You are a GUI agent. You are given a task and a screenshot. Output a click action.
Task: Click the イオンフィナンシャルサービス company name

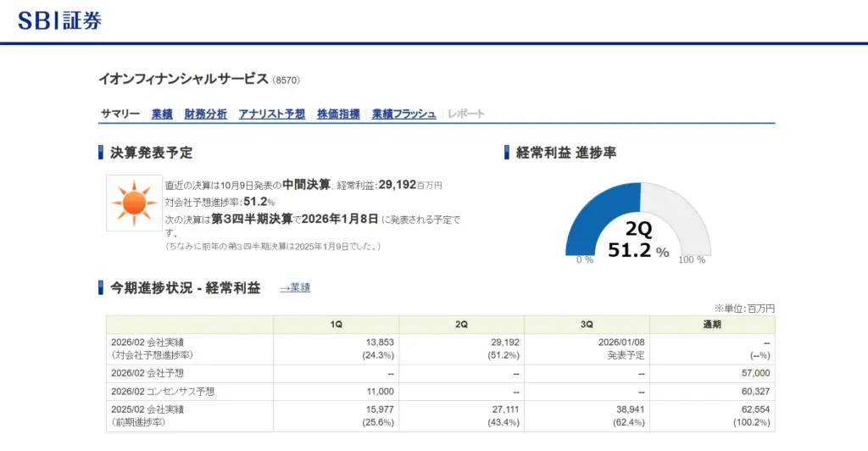click(x=183, y=79)
